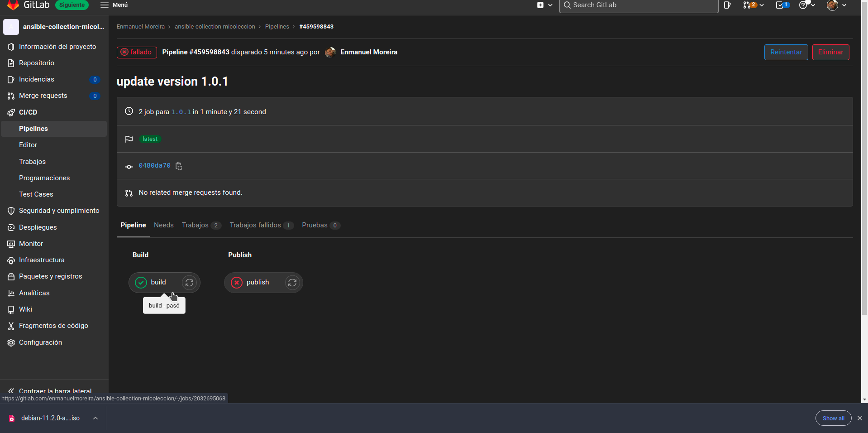Viewport: 868px width, 433px height.
Task: Switch to the Trabajos tab
Action: point(201,225)
